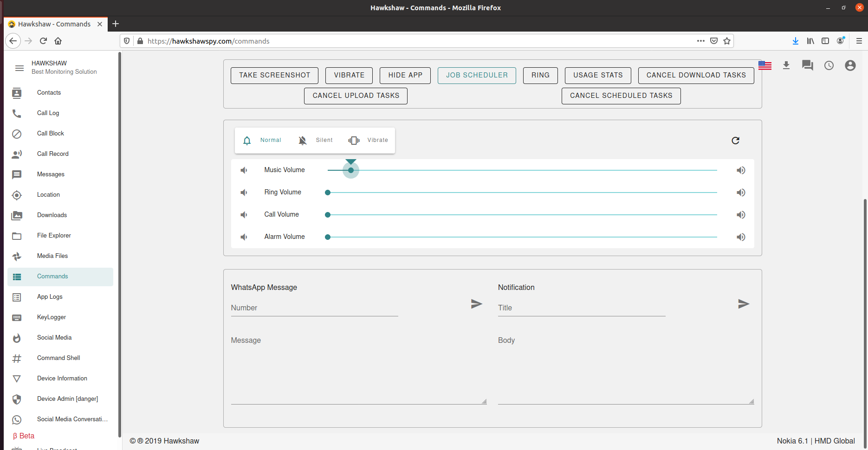Viewport: 868px width, 450px height.
Task: Open a new Firefox tab
Action: pos(116,24)
